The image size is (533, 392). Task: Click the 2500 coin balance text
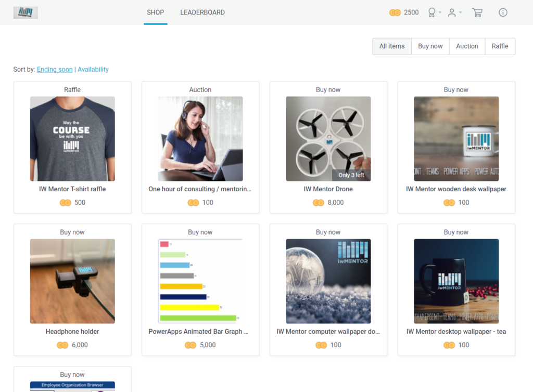click(x=411, y=12)
